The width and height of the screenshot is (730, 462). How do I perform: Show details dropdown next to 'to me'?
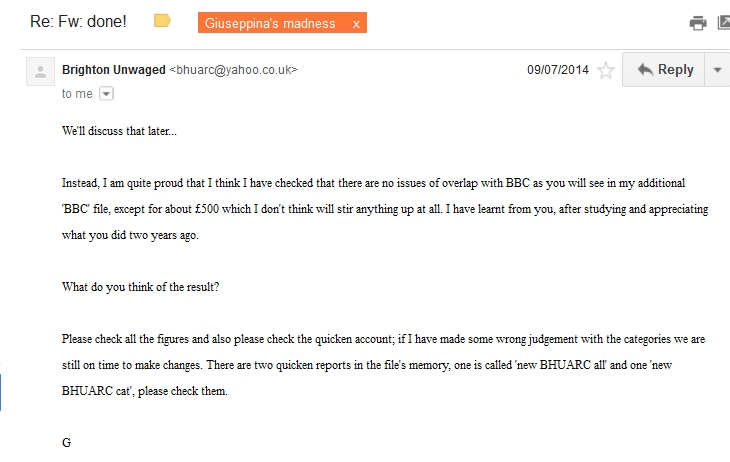[107, 93]
